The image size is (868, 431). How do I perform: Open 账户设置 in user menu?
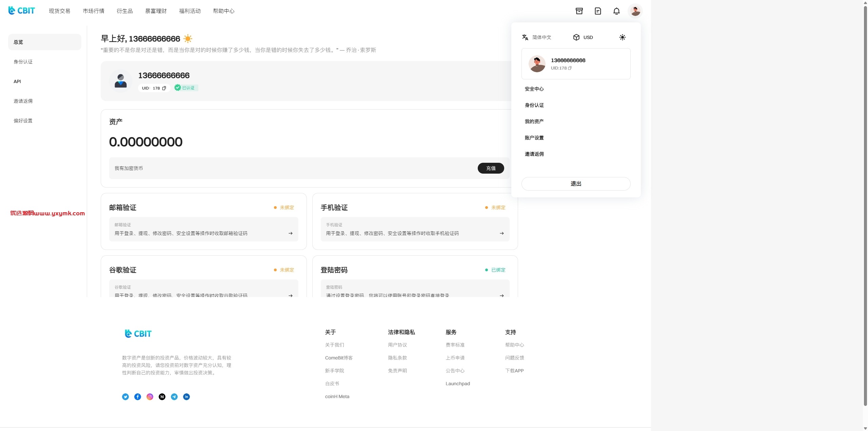pos(534,138)
